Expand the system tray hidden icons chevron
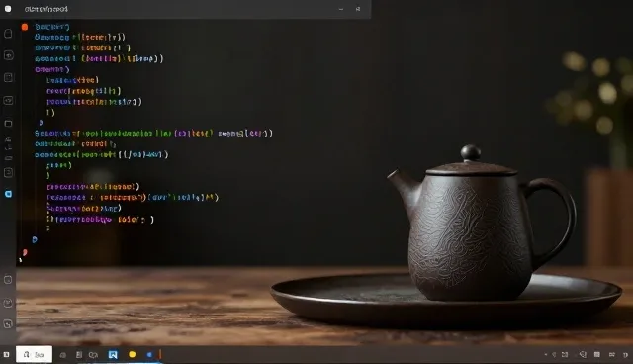Screen dimensions: 633x364 click(546, 355)
